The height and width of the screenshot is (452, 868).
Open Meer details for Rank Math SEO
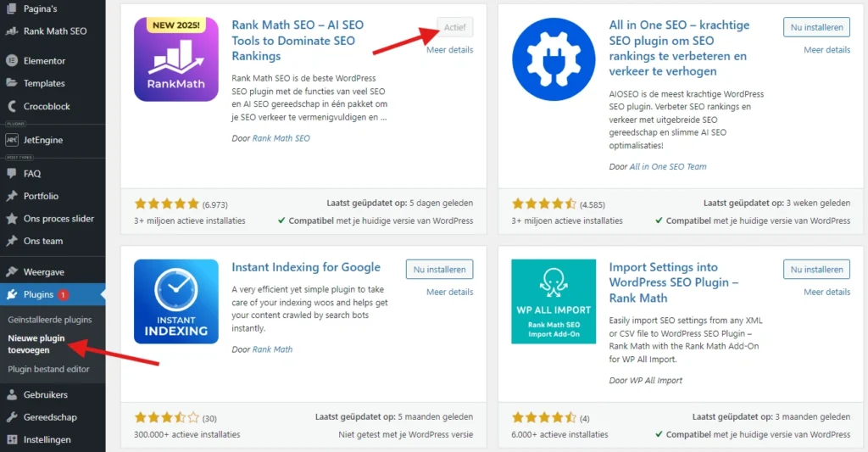click(x=449, y=50)
